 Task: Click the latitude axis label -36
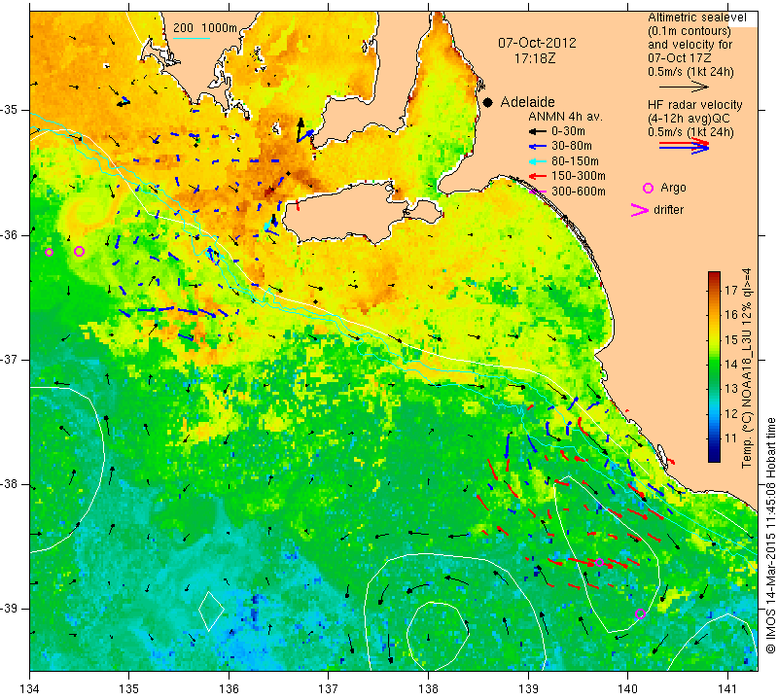click(x=9, y=234)
